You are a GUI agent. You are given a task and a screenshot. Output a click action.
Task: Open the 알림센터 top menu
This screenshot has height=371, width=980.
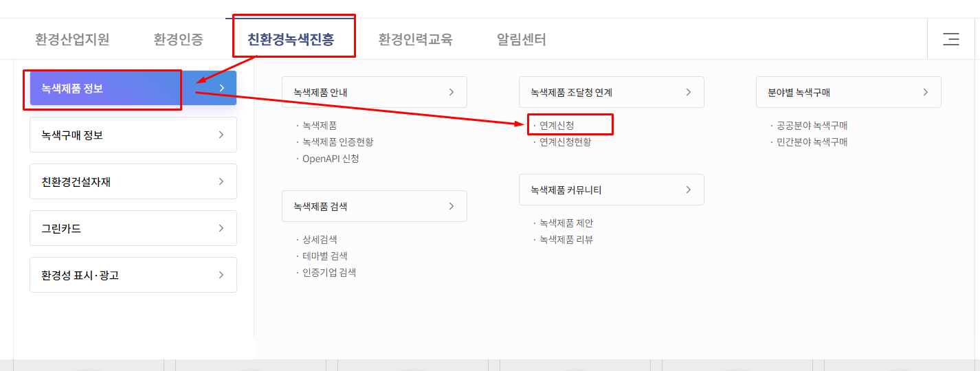tap(522, 39)
